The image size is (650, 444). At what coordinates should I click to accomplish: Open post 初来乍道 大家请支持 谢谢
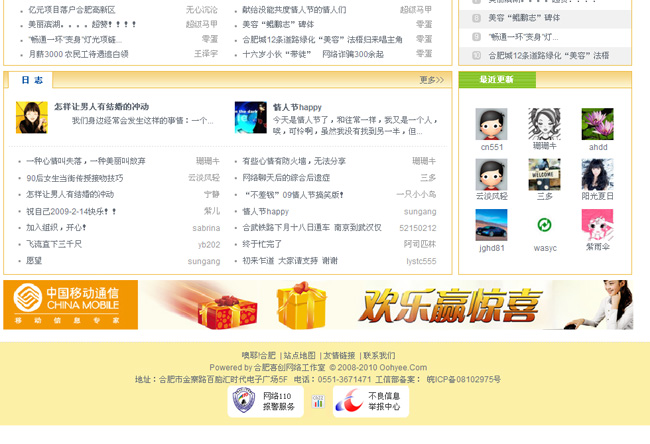(x=290, y=261)
